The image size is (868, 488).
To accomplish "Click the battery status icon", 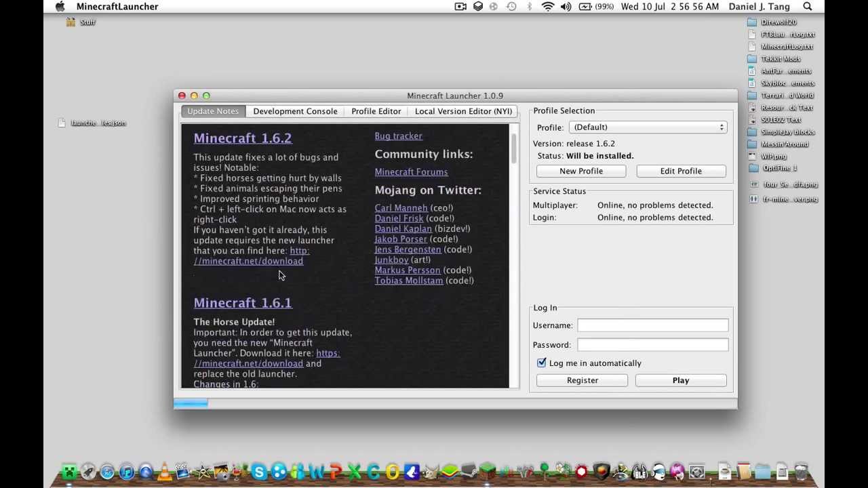I will pyautogui.click(x=585, y=7).
